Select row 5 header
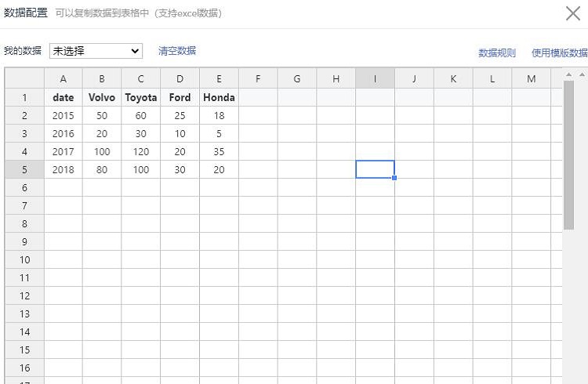Image resolution: width=588 pixels, height=384 pixels. pos(24,169)
